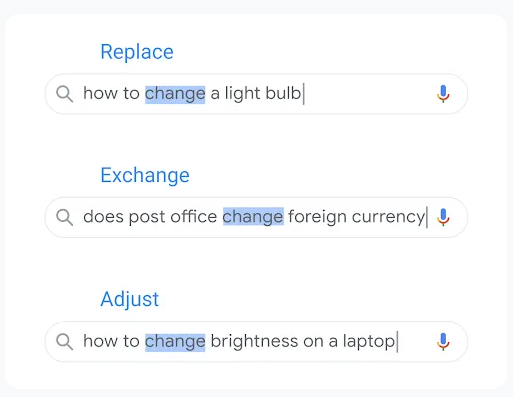513x397 pixels.
Task: Place cursor on 'currency' in second search box
Action: point(389,217)
